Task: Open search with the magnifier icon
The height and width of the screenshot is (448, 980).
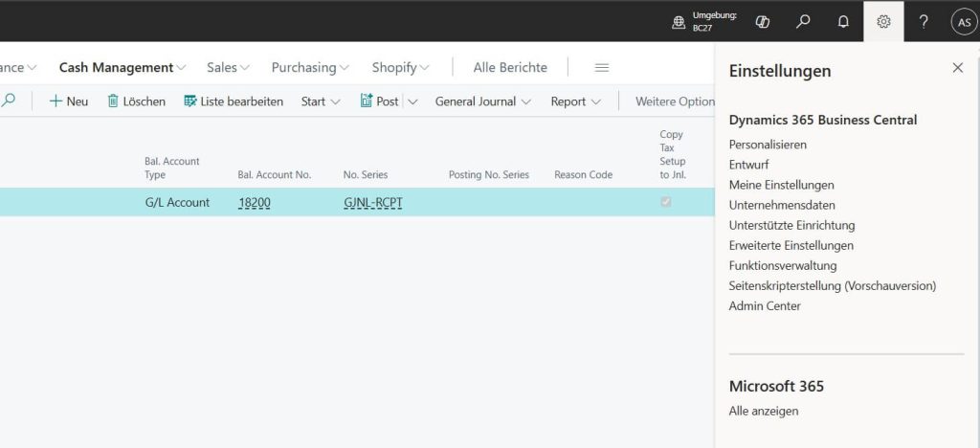Action: point(803,21)
